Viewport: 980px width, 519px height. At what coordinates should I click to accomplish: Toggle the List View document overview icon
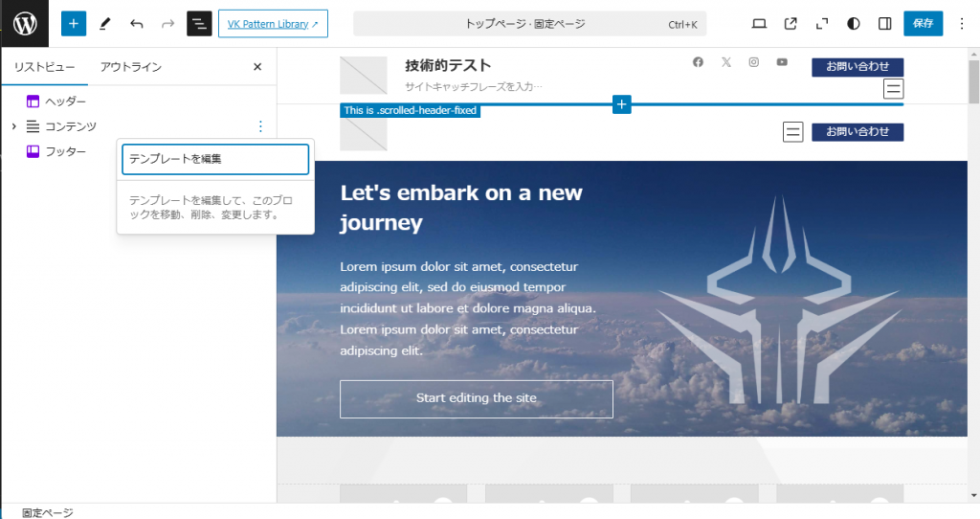pyautogui.click(x=199, y=23)
